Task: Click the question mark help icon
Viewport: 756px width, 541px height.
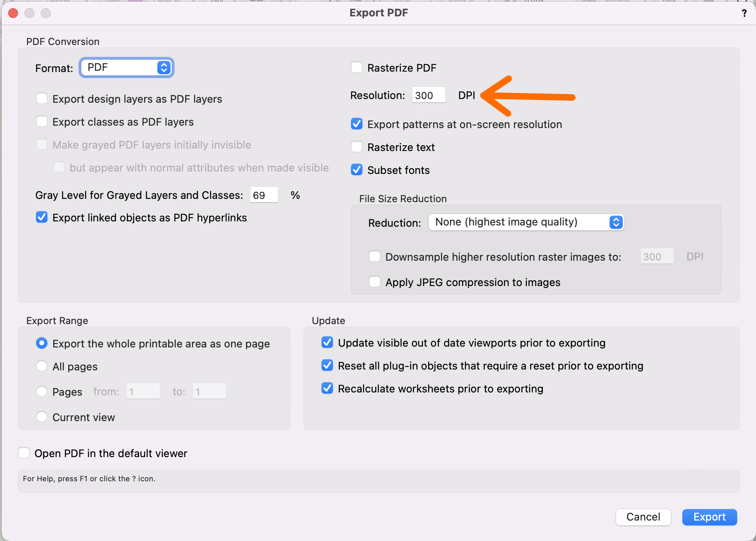Action: click(x=744, y=13)
